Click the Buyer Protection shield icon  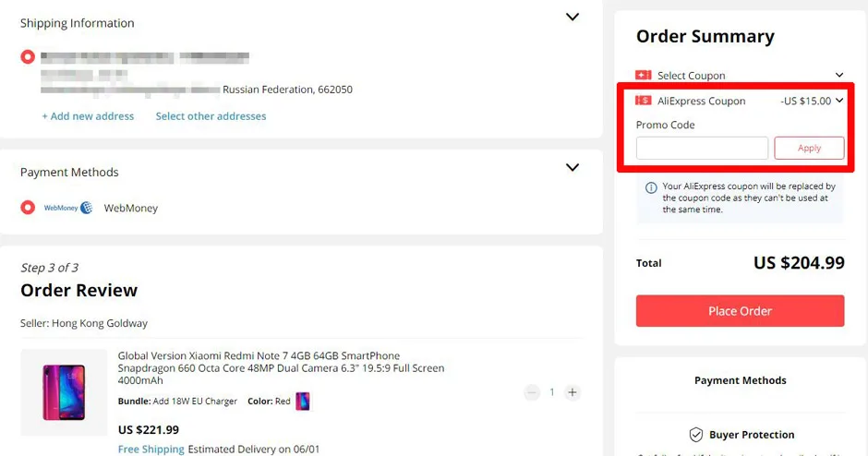click(696, 435)
